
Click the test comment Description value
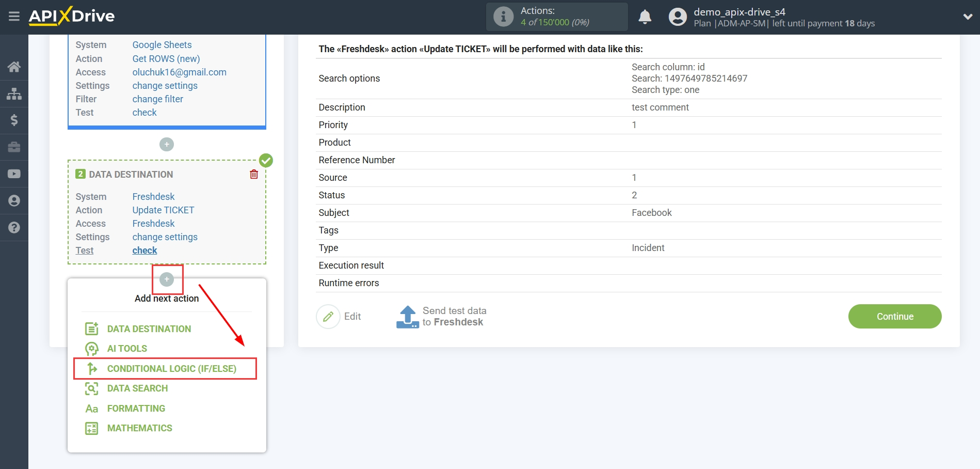661,107
